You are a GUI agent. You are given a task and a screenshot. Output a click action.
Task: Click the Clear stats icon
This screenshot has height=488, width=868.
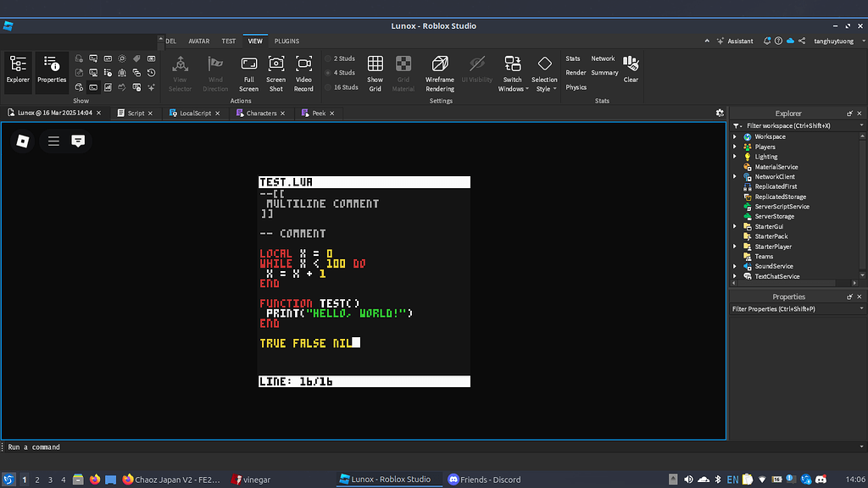tap(631, 64)
